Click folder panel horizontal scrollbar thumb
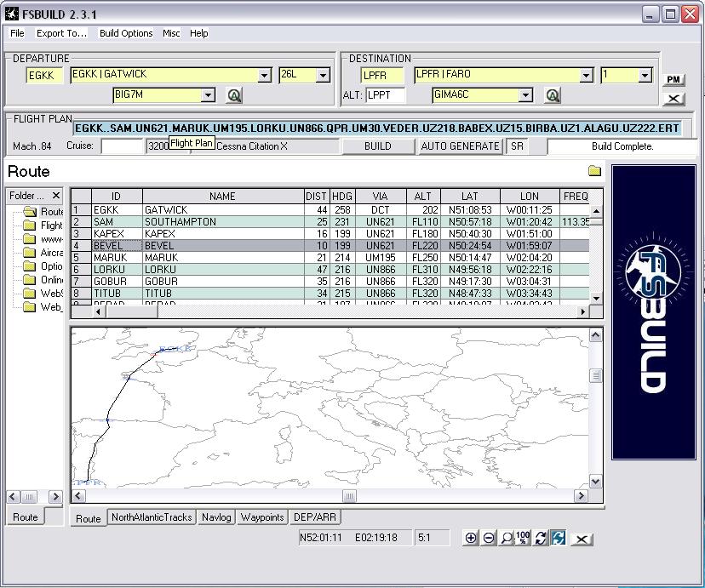The width and height of the screenshot is (705, 588). tap(29, 496)
